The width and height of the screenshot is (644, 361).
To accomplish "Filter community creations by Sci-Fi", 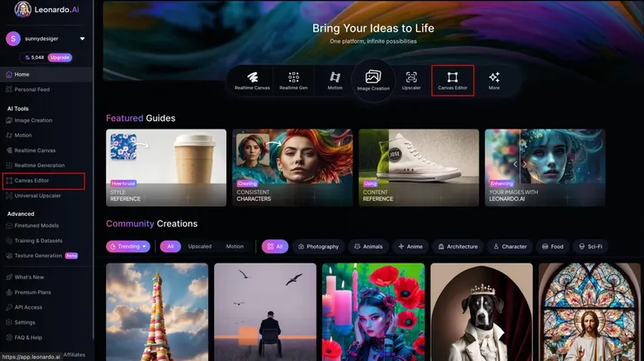I will [x=591, y=246].
